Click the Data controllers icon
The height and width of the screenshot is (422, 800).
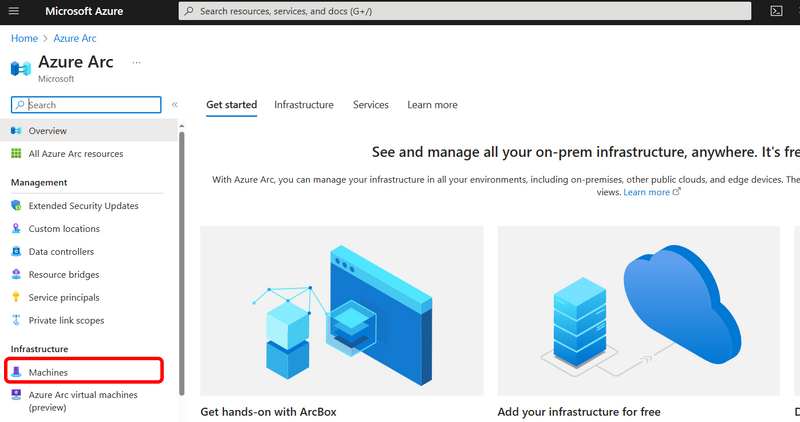[16, 252]
